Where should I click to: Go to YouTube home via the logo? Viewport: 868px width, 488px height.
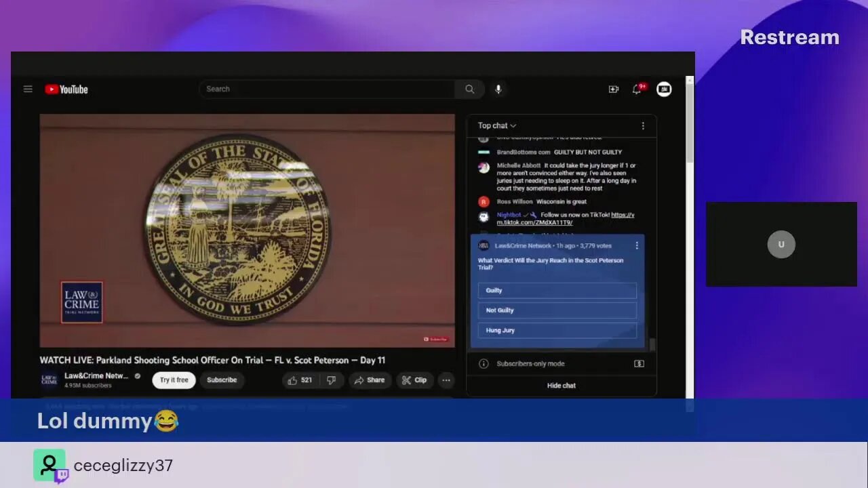click(66, 89)
